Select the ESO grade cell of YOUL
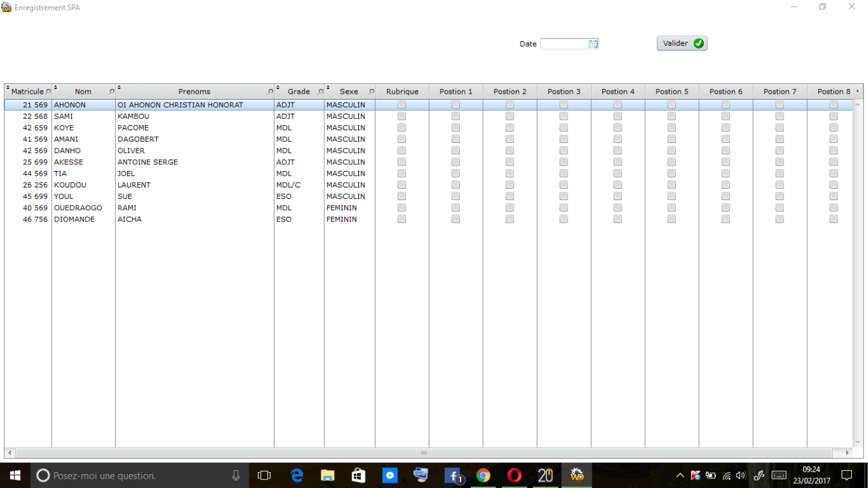The width and height of the screenshot is (868, 488). [299, 196]
